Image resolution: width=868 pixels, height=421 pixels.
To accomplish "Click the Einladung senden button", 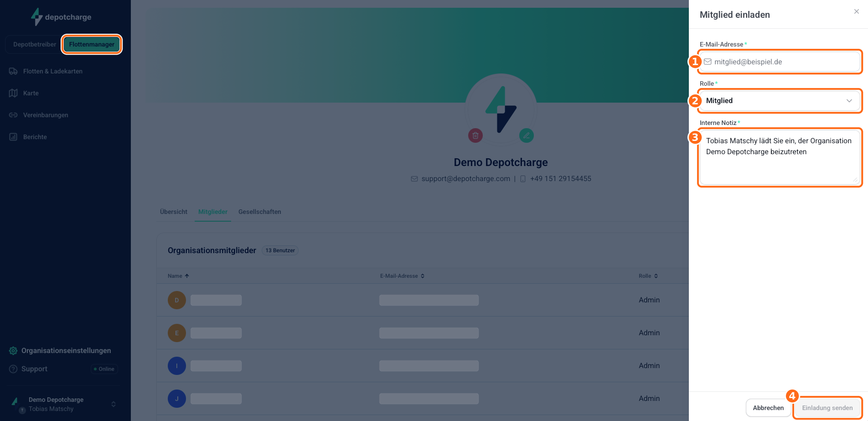I will click(x=827, y=408).
